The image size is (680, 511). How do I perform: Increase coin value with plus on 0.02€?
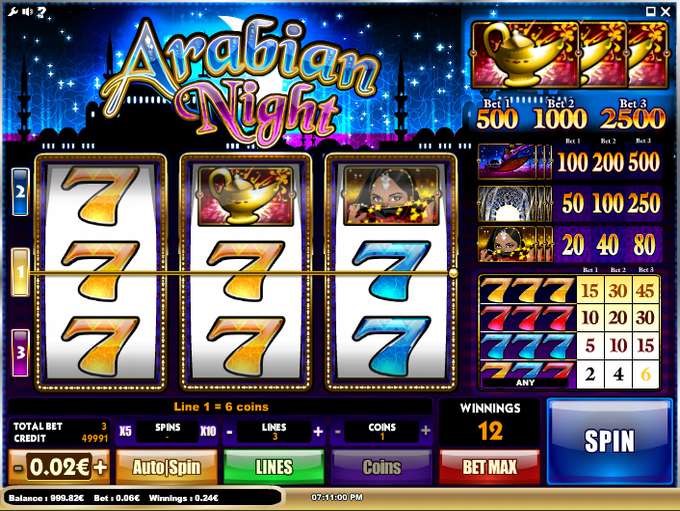(x=100, y=467)
